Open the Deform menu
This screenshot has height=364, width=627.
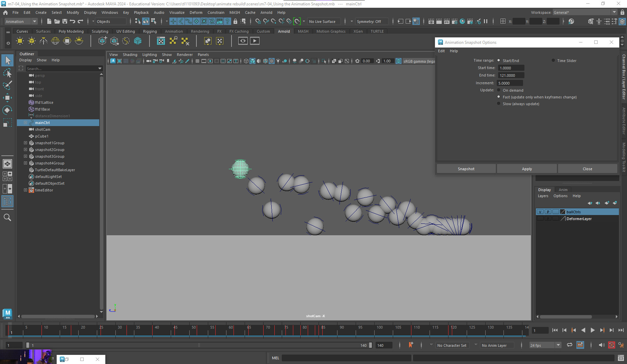[x=196, y=12]
